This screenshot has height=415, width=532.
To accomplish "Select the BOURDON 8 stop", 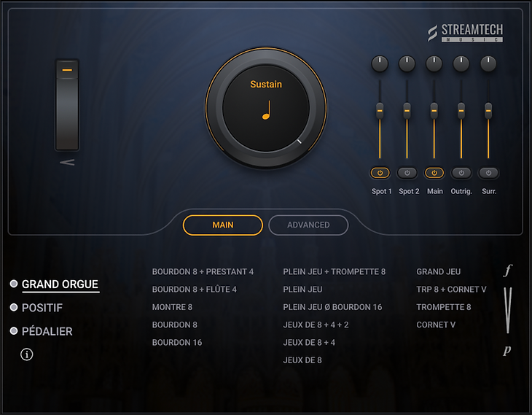I will 174,325.
